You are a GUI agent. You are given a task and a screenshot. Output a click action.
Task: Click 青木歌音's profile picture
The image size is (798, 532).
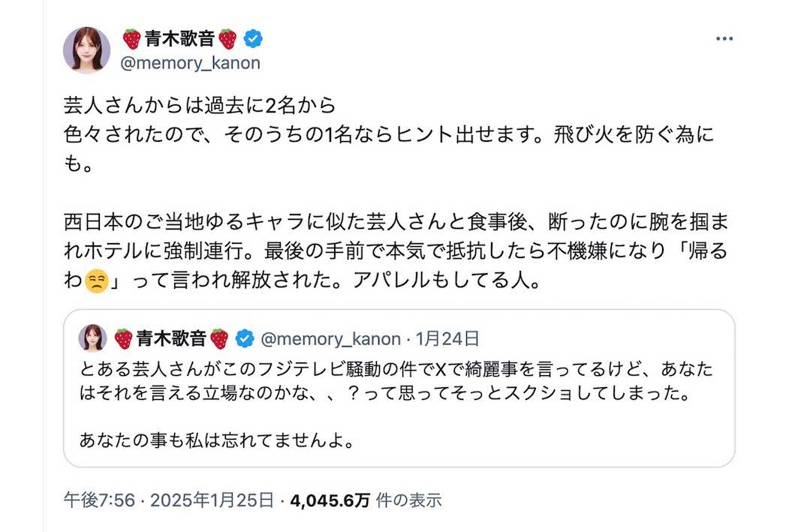click(86, 47)
